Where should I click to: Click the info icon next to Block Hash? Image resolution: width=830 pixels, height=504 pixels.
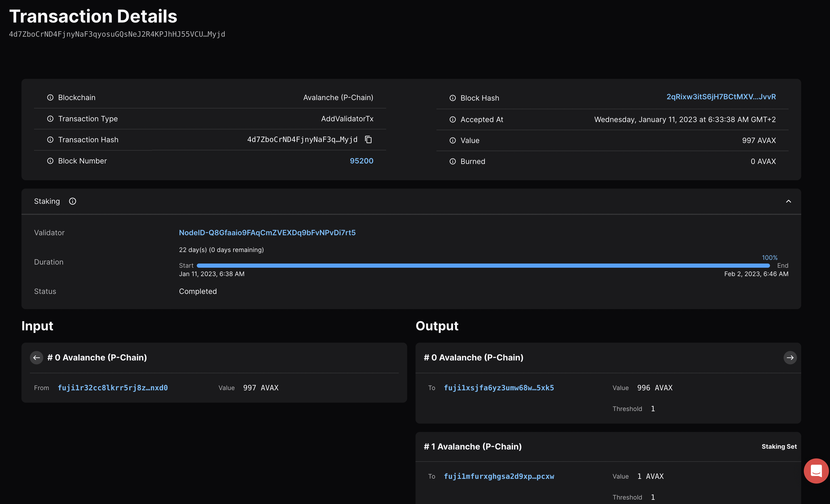click(452, 98)
